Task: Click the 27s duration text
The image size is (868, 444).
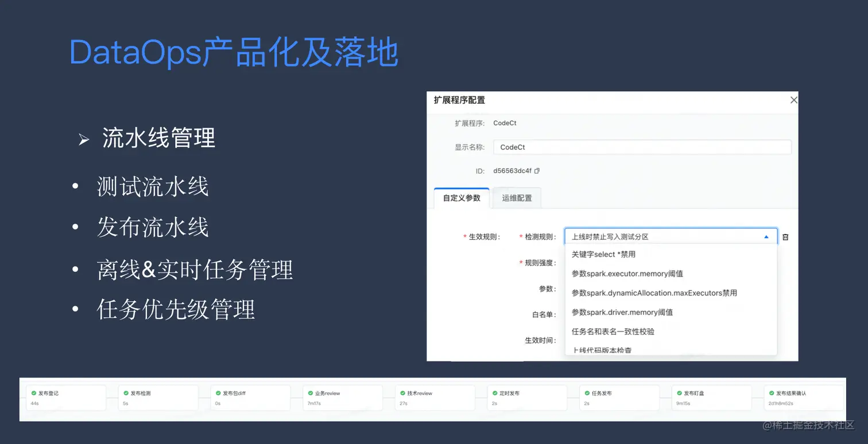Action: click(404, 403)
